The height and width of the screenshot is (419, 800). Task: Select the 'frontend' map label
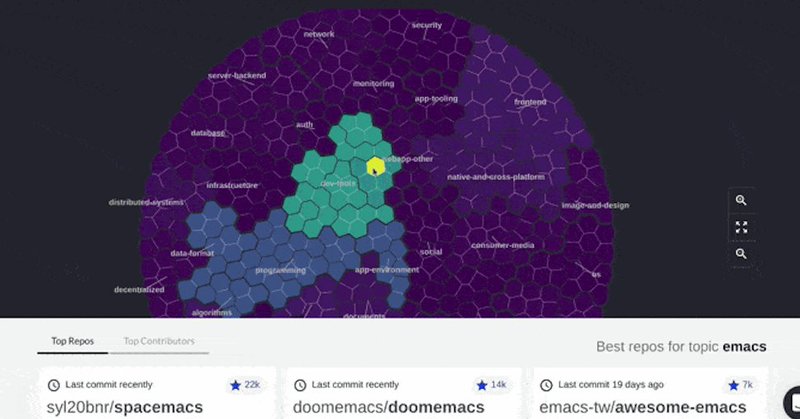(530, 102)
